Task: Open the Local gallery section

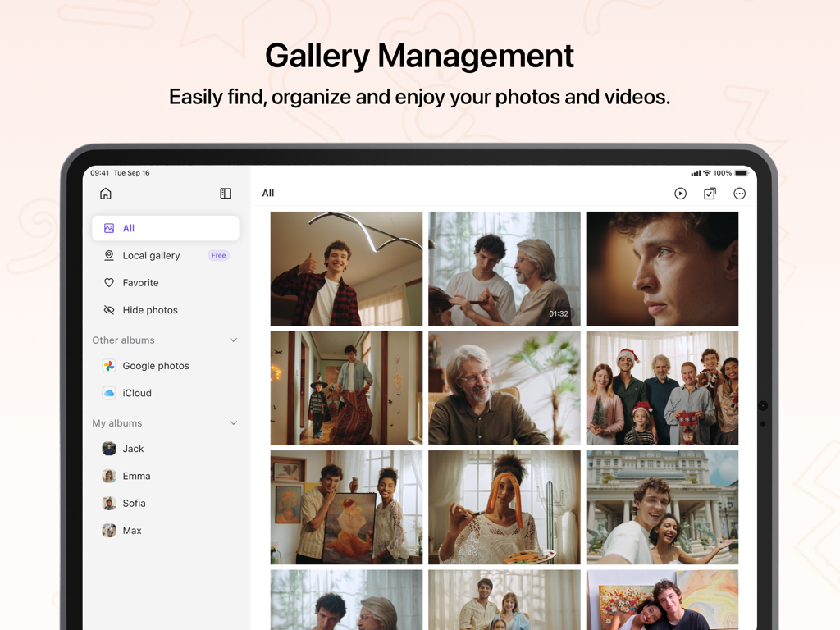Action: click(x=150, y=255)
